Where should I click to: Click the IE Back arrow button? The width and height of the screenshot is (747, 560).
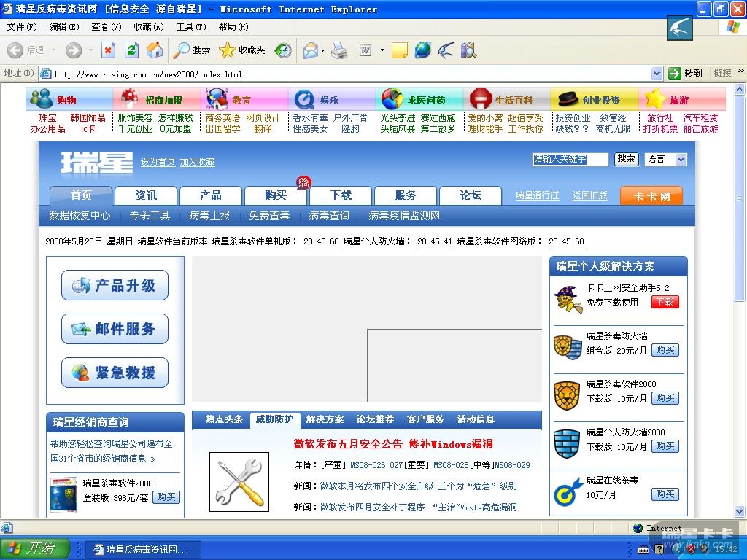coord(15,50)
